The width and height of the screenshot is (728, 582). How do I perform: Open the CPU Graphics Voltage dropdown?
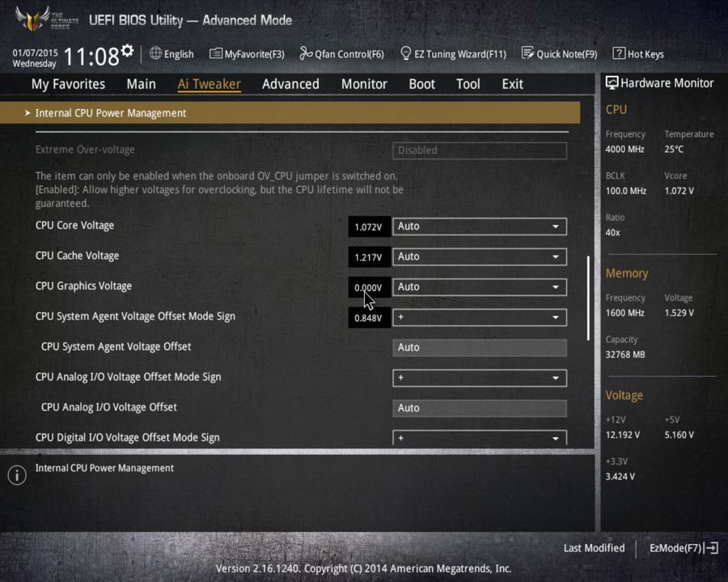point(480,287)
